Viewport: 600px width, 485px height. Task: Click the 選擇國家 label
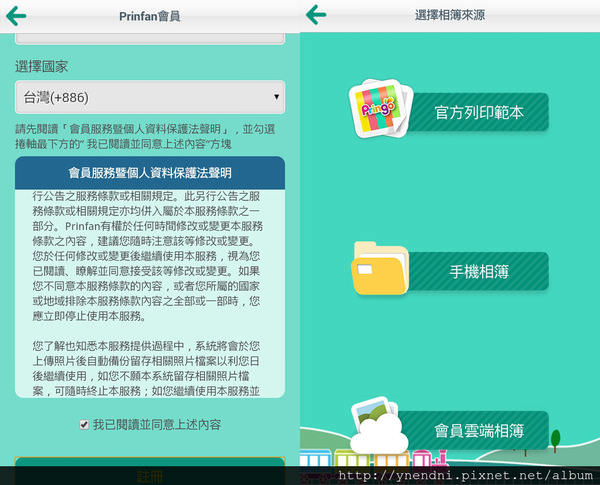(41, 67)
